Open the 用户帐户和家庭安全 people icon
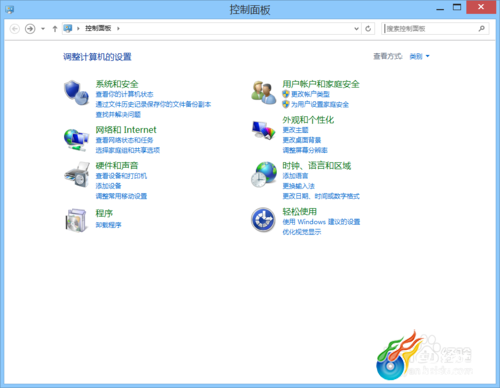The image size is (500, 388). click(264, 92)
